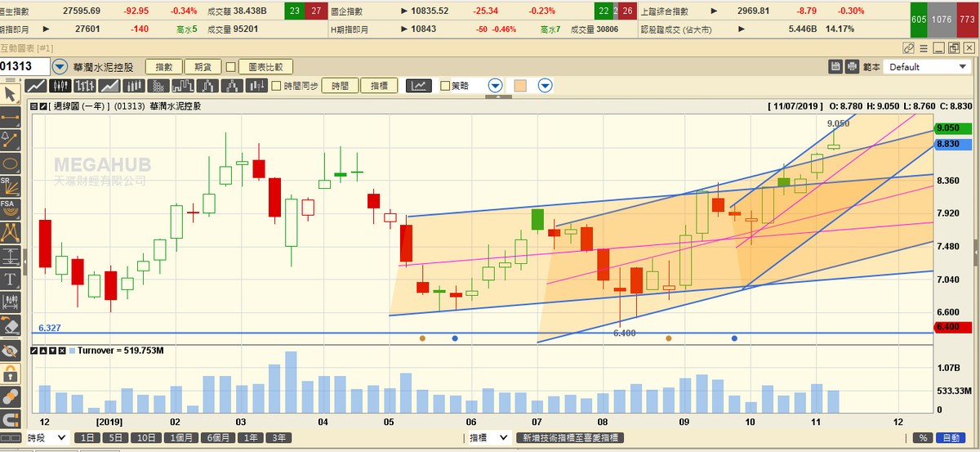This screenshot has height=452, width=980.
Task: Select the FSA Fibonacci arc tool
Action: click(10, 209)
